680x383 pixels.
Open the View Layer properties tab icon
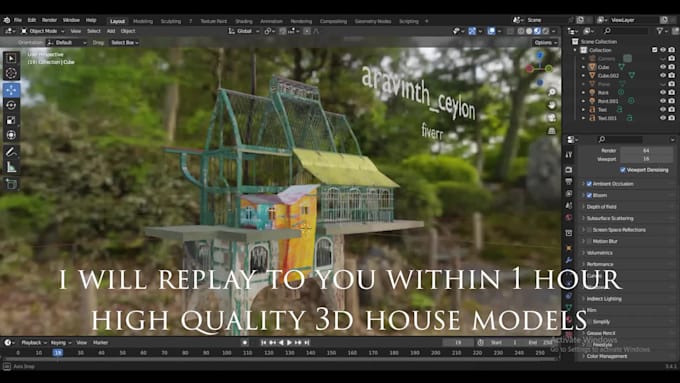point(569,193)
